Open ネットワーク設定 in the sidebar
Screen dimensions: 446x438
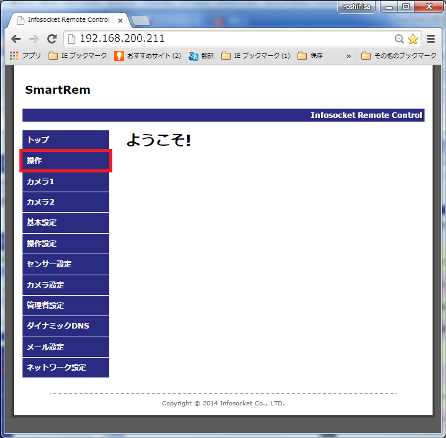click(x=66, y=368)
